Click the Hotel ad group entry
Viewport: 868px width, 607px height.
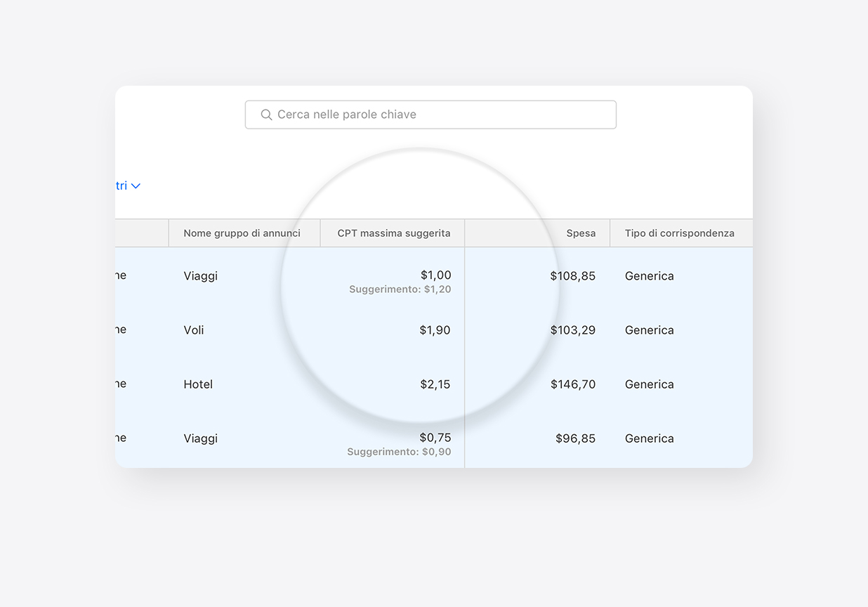[x=198, y=384]
